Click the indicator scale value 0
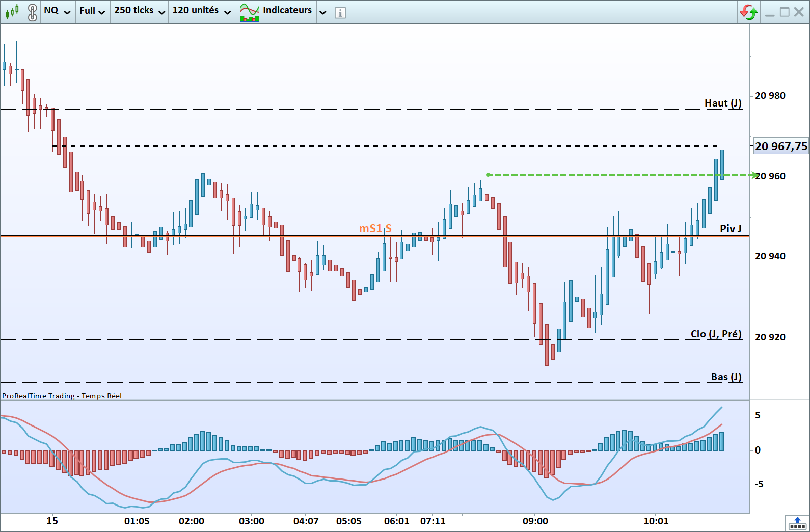The image size is (810, 532). pyautogui.click(x=758, y=450)
